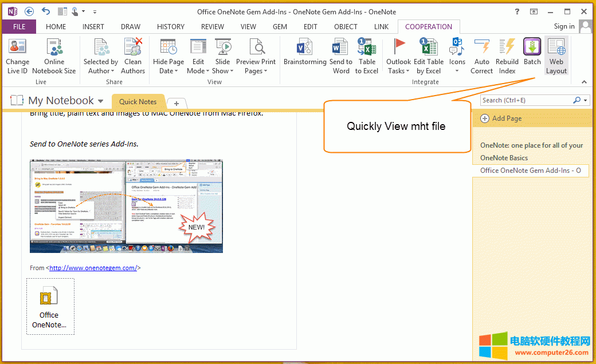The width and height of the screenshot is (596, 364).
Task: Run the Batch tool
Action: [532, 56]
